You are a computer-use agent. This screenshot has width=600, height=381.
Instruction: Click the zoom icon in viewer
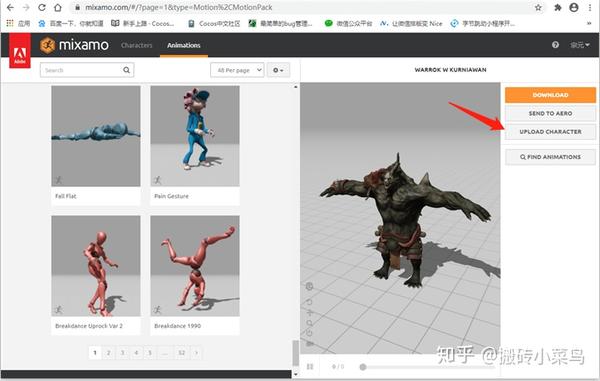310,323
